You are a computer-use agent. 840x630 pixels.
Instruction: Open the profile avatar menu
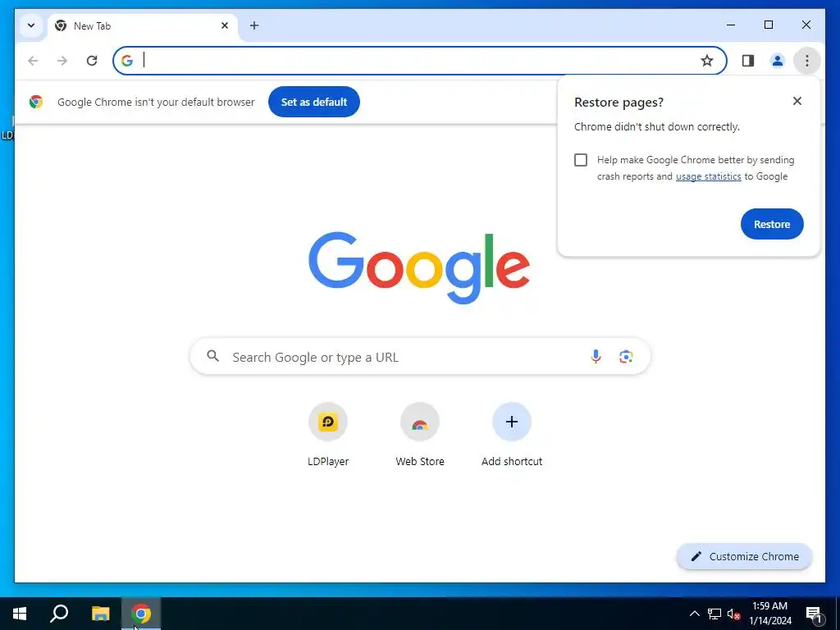pyautogui.click(x=778, y=61)
